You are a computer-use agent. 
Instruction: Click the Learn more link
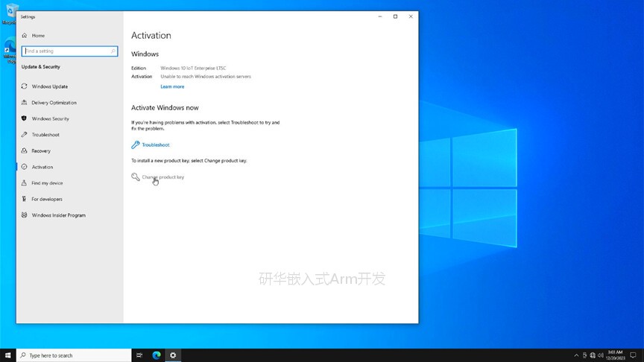[172, 86]
